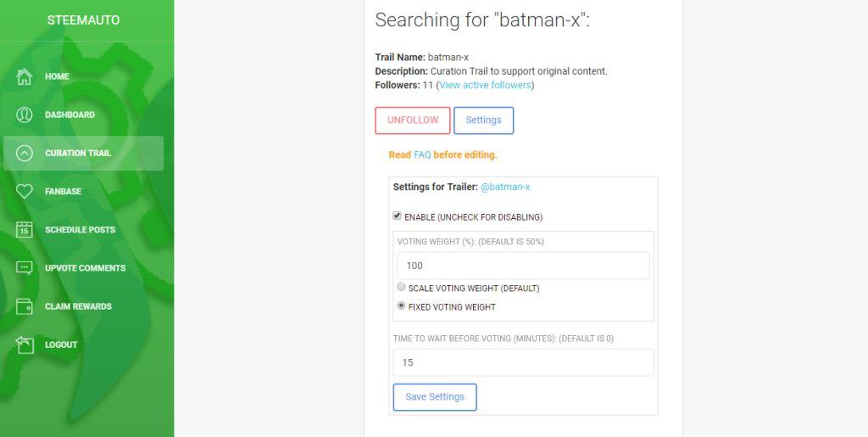Image resolution: width=868 pixels, height=437 pixels.
Task: Uncheck the Enable trailer checkbox
Action: click(398, 216)
